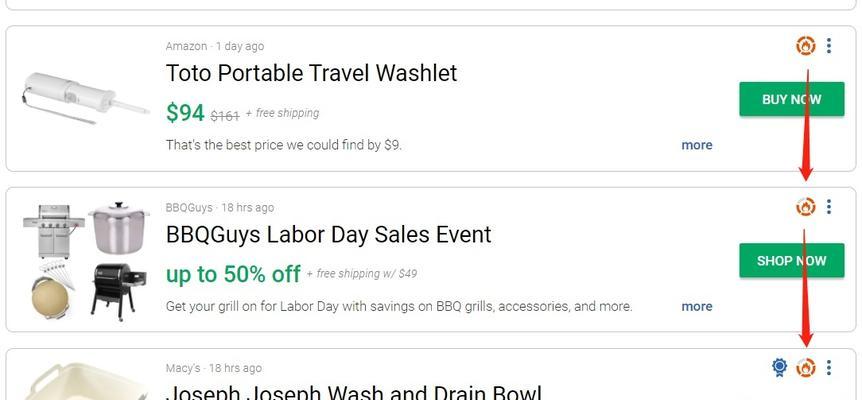Open three-dot menu for Toto Washlet deal

(828, 46)
